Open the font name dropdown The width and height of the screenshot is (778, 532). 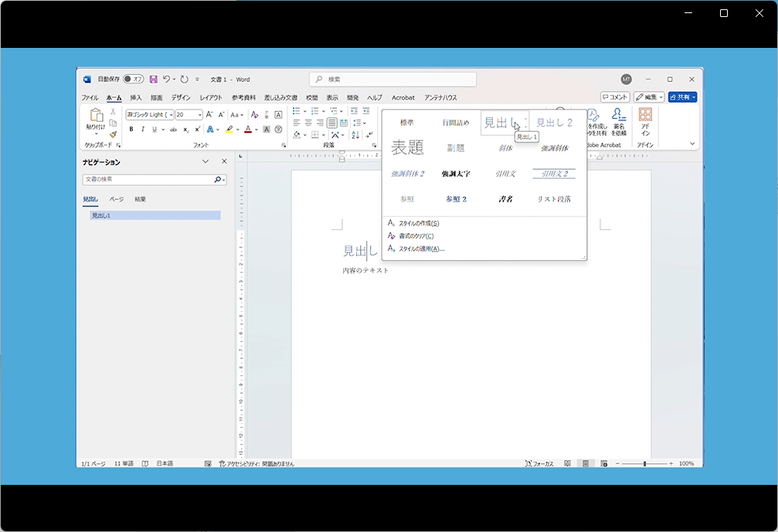pyautogui.click(x=170, y=114)
